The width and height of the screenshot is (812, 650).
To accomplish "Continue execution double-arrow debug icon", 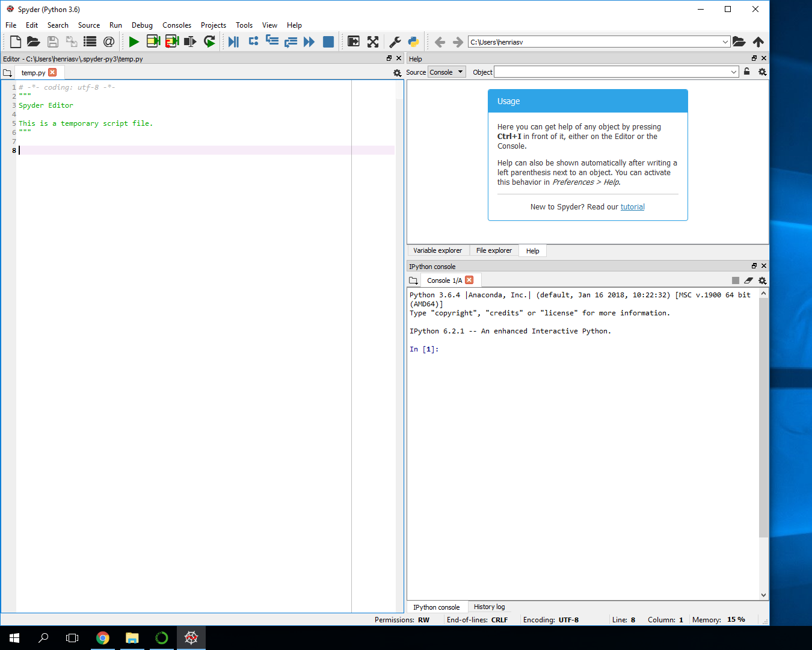I will 309,42.
